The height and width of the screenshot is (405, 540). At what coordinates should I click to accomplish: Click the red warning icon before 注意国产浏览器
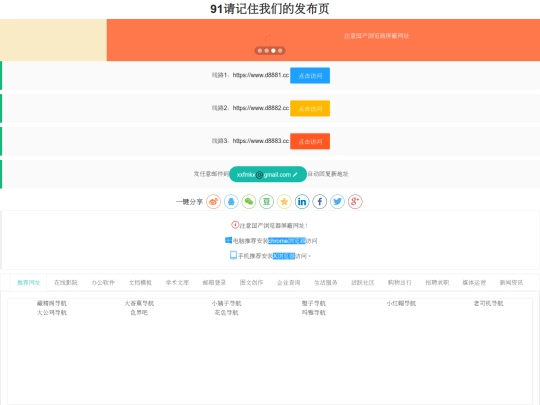(x=235, y=225)
